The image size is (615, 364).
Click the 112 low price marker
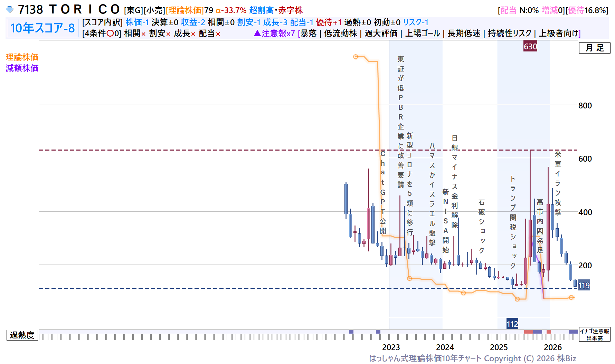(x=512, y=324)
